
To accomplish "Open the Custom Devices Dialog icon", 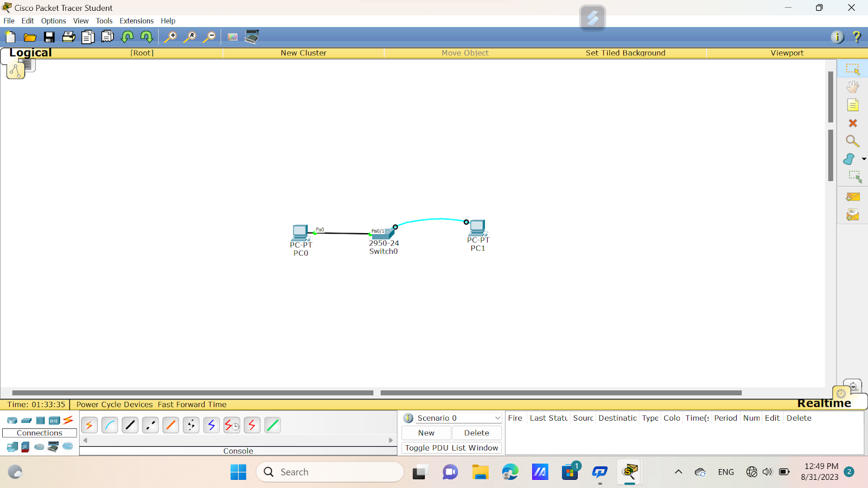I will pos(252,37).
